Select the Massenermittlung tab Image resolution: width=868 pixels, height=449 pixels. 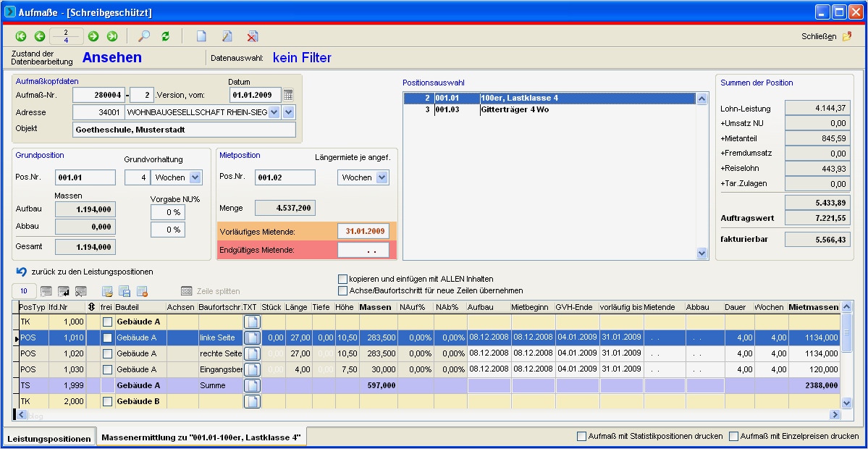tap(201, 437)
